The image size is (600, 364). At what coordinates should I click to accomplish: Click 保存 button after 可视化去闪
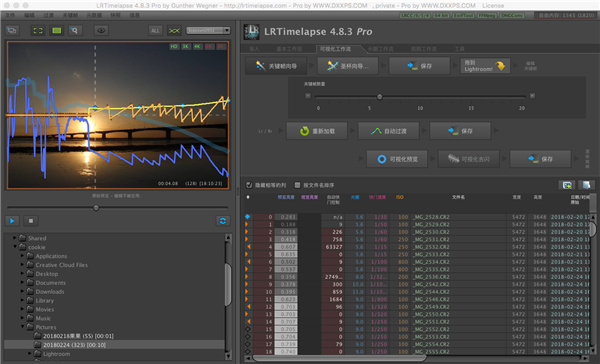[x=540, y=159]
